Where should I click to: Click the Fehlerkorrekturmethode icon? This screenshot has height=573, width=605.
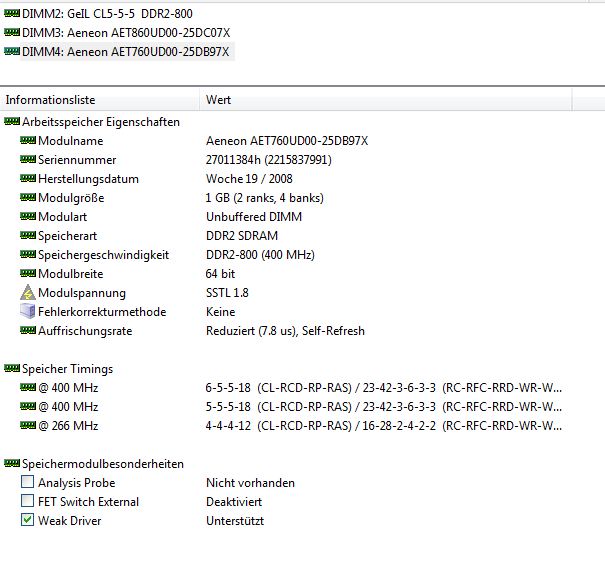[x=28, y=312]
